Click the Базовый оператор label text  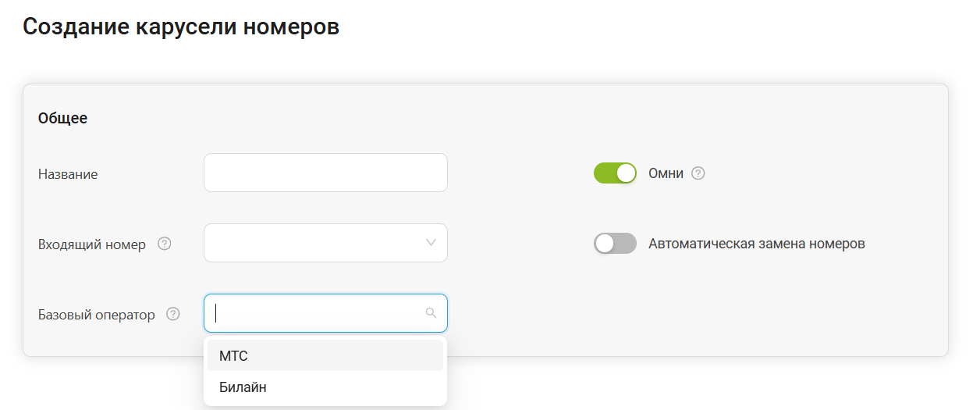point(97,315)
